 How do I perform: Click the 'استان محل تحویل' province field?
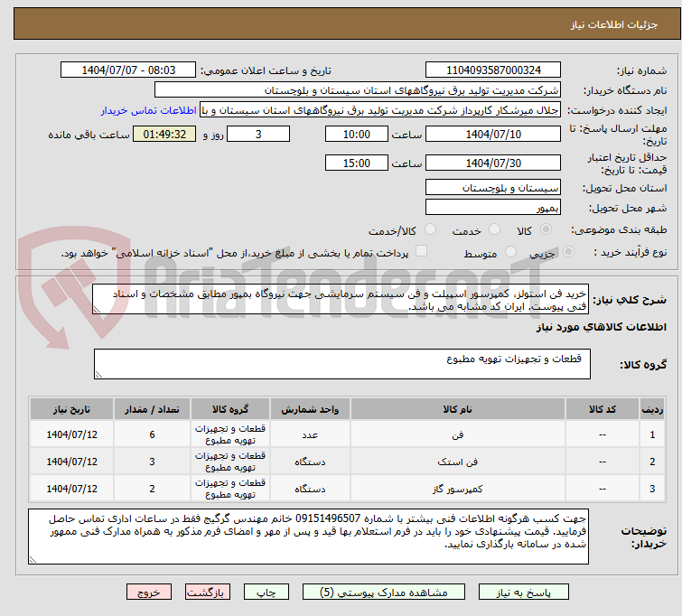tap(492, 188)
